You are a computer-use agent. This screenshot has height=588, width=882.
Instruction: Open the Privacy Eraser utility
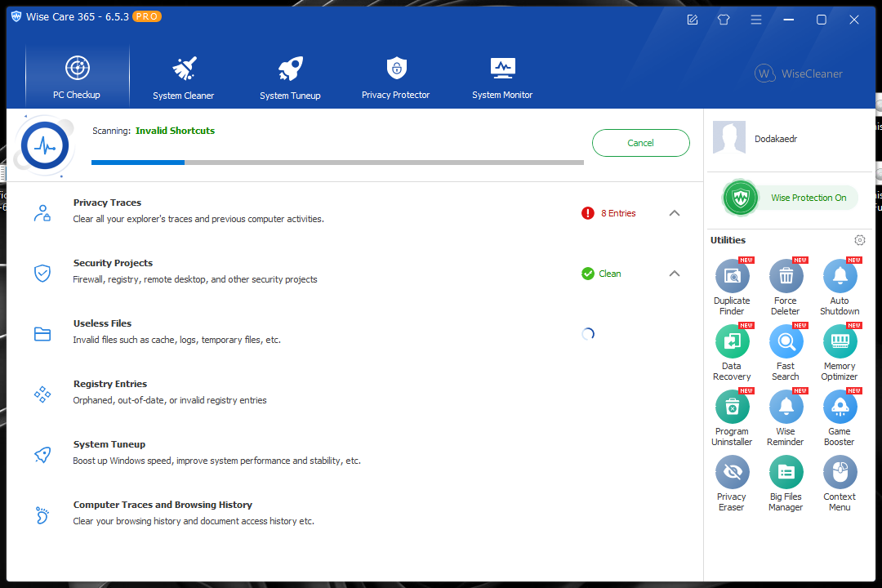(x=732, y=483)
